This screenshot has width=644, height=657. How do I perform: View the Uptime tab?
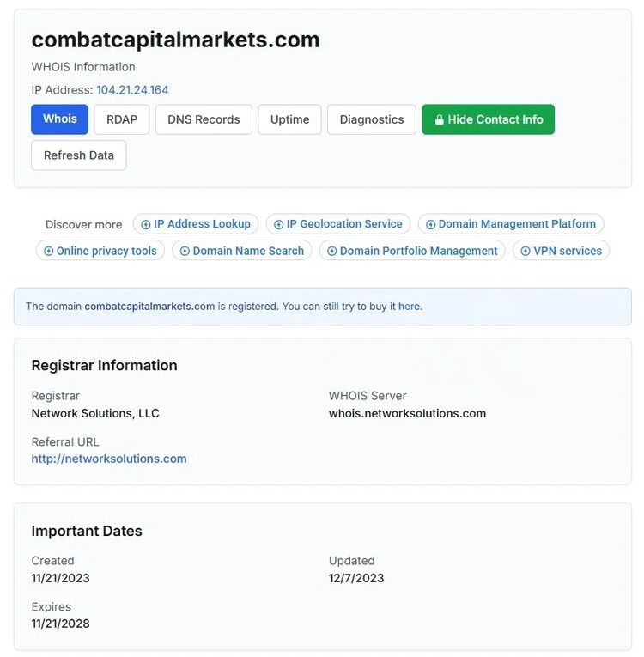(289, 119)
